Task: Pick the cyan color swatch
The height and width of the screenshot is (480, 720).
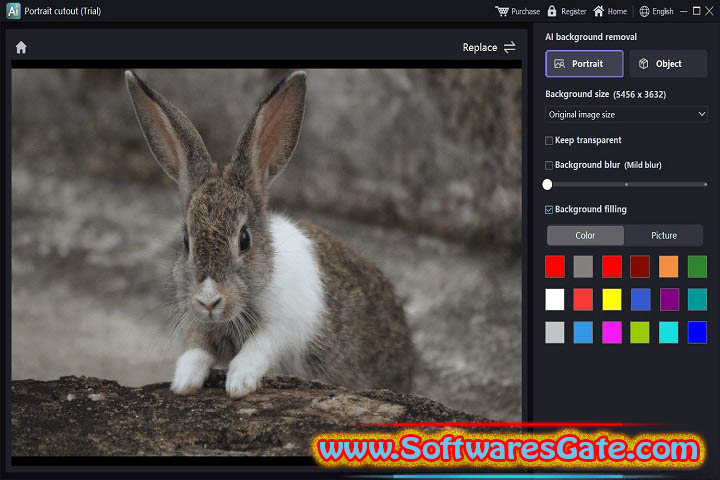Action: 669,332
